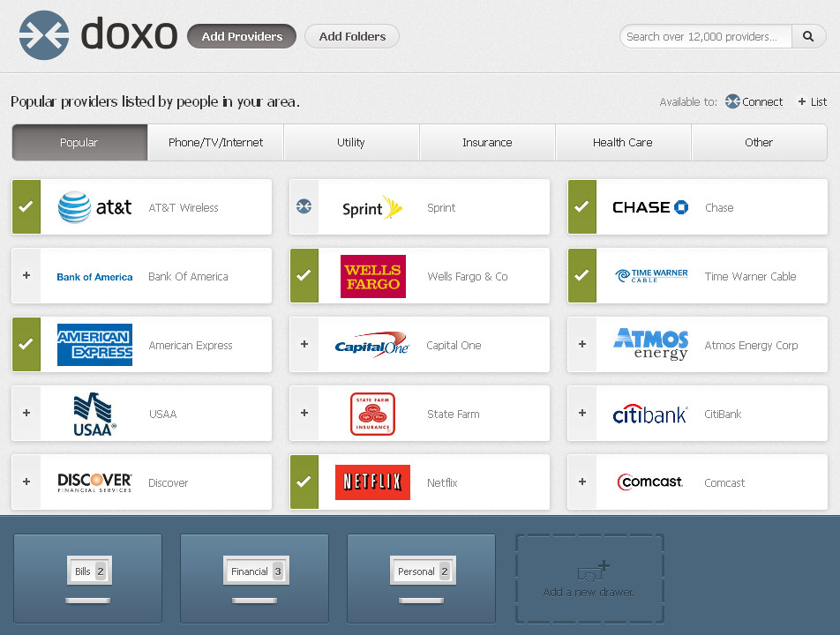Image resolution: width=840 pixels, height=635 pixels.
Task: Click the Time Warner Cable logo
Action: [651, 276]
